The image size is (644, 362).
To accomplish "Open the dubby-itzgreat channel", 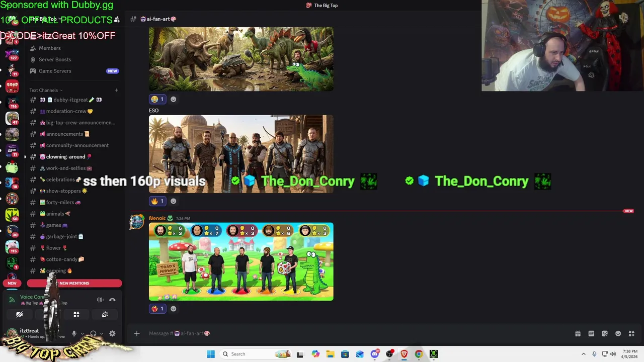I will click(x=74, y=100).
